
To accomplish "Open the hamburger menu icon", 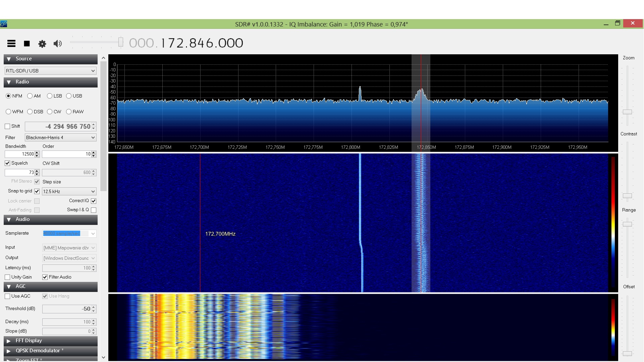I will point(11,43).
